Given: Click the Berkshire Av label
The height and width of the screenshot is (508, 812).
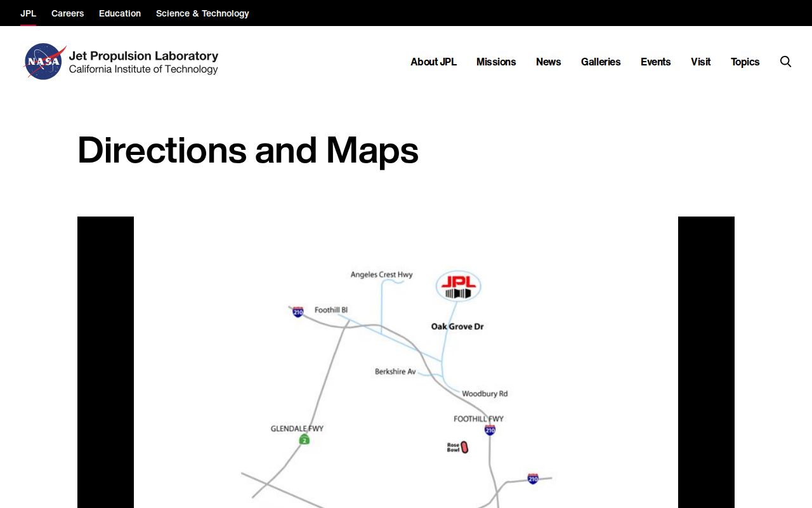Looking at the screenshot, I should [x=395, y=371].
